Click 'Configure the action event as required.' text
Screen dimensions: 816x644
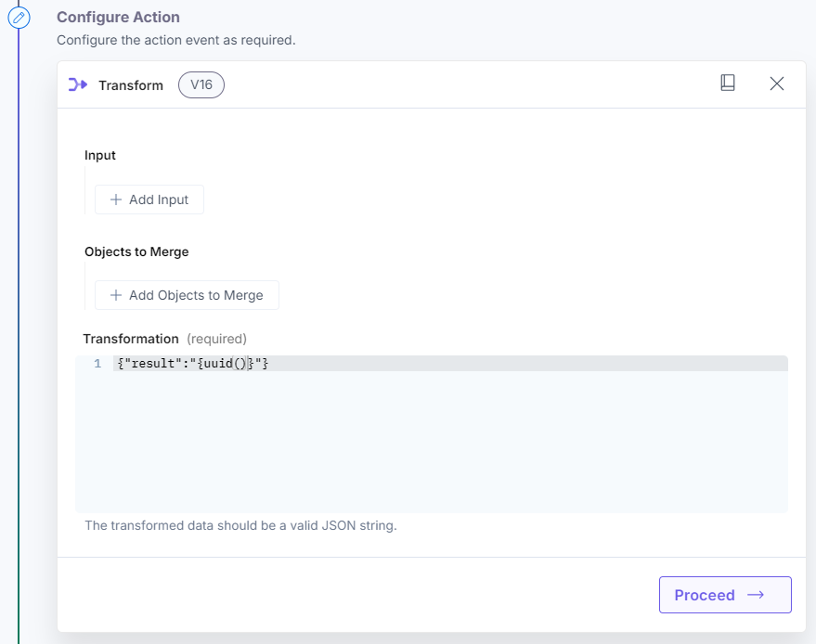click(176, 40)
